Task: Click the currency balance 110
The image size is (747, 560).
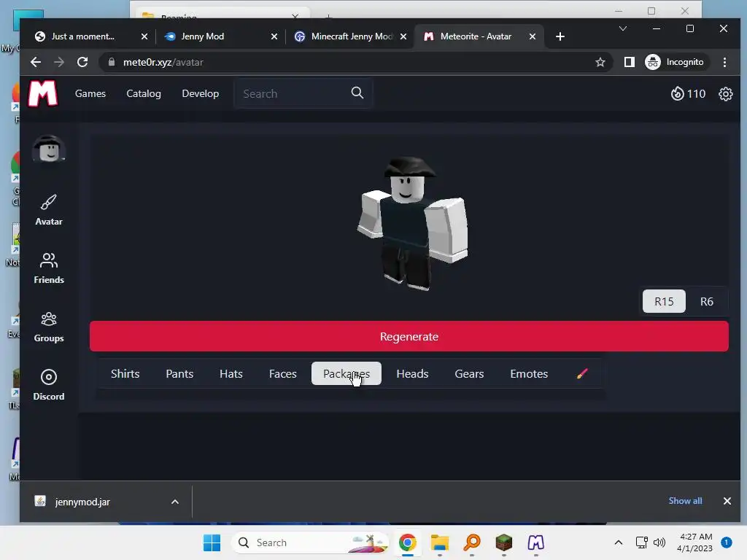Action: click(x=688, y=94)
